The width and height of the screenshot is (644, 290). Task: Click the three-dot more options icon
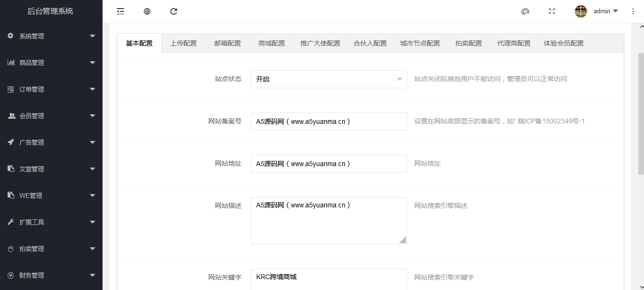(x=633, y=11)
